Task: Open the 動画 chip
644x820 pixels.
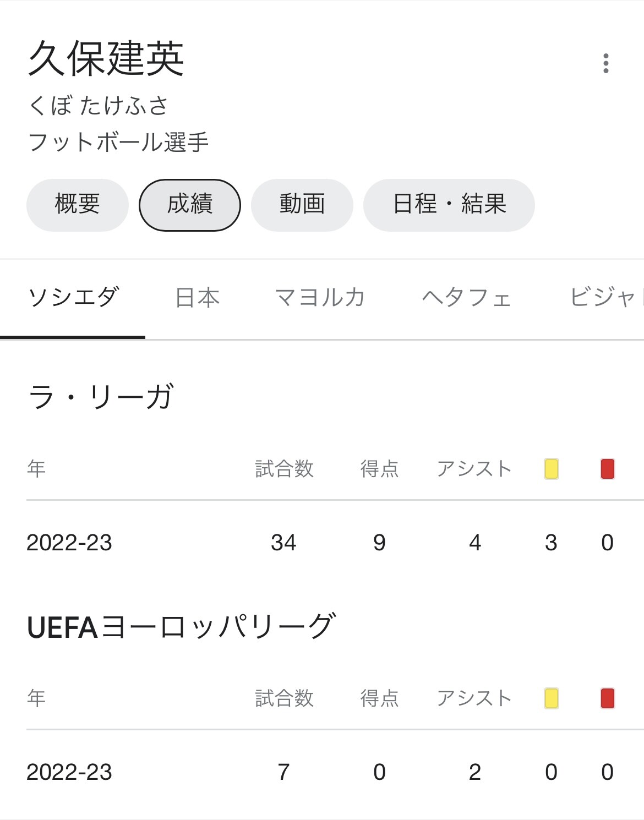Action: (302, 205)
